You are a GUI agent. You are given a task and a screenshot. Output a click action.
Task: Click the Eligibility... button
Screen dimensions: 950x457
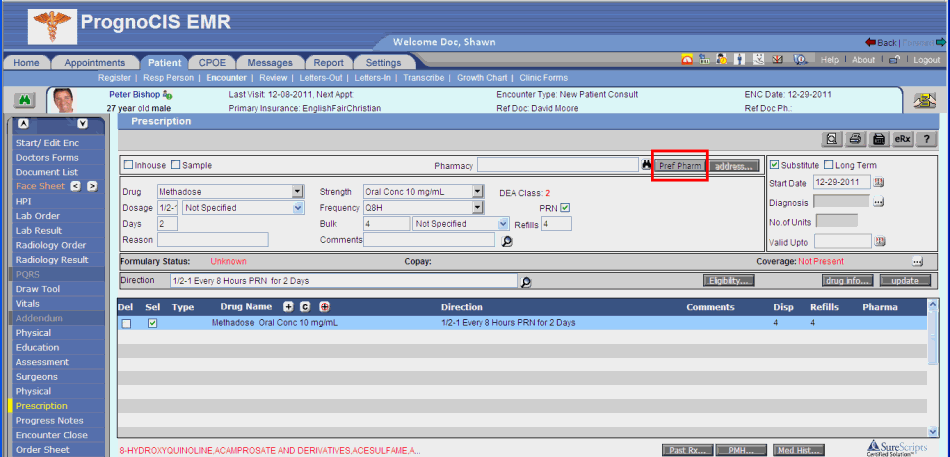(728, 281)
